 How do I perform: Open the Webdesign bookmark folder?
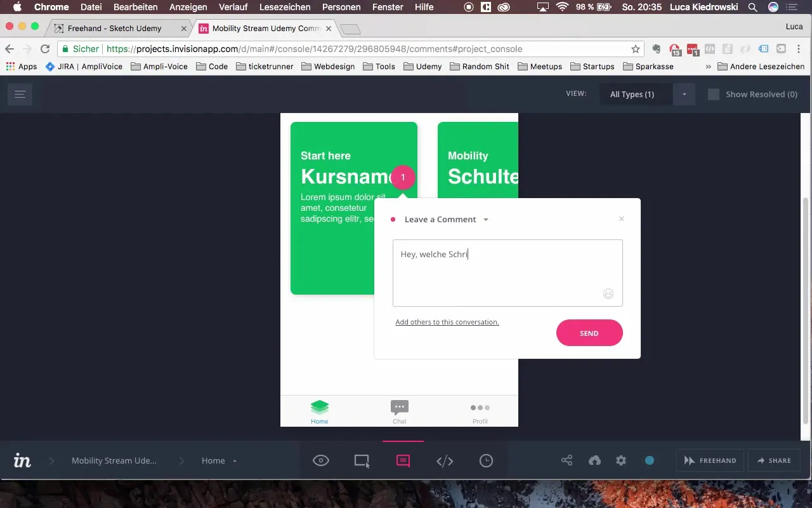tap(328, 66)
